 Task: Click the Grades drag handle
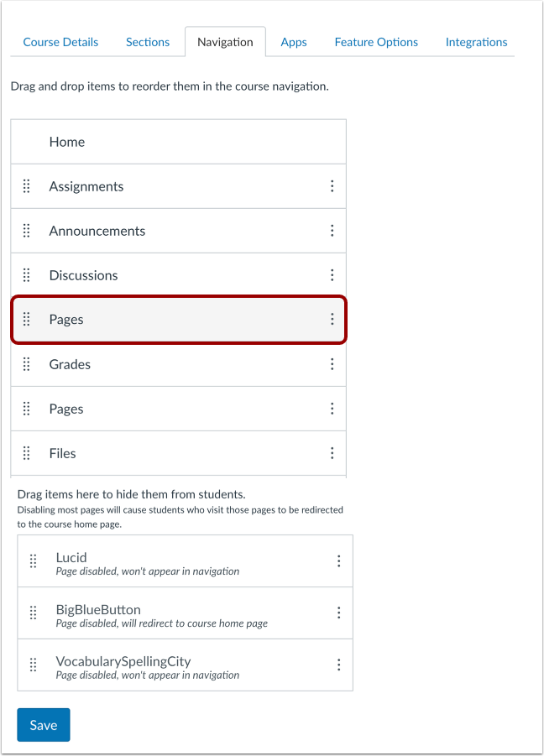point(26,363)
